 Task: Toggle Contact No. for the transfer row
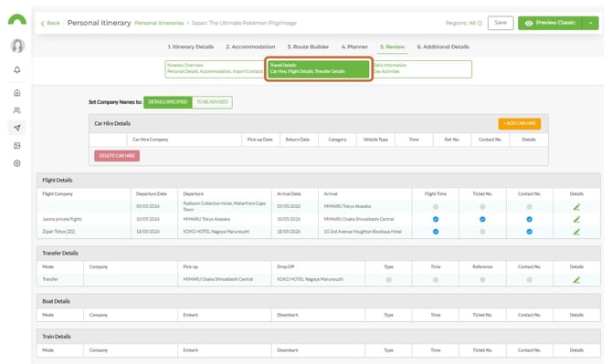(x=529, y=280)
